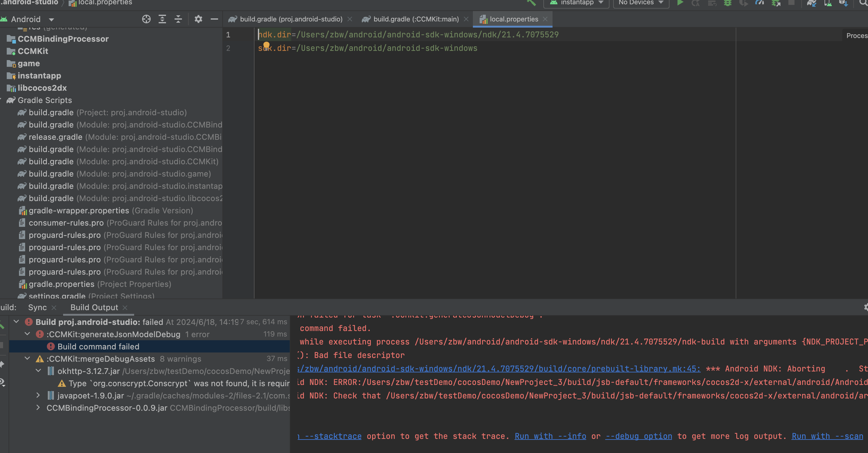
Task: Open the No Devices dropdown
Action: point(641,3)
